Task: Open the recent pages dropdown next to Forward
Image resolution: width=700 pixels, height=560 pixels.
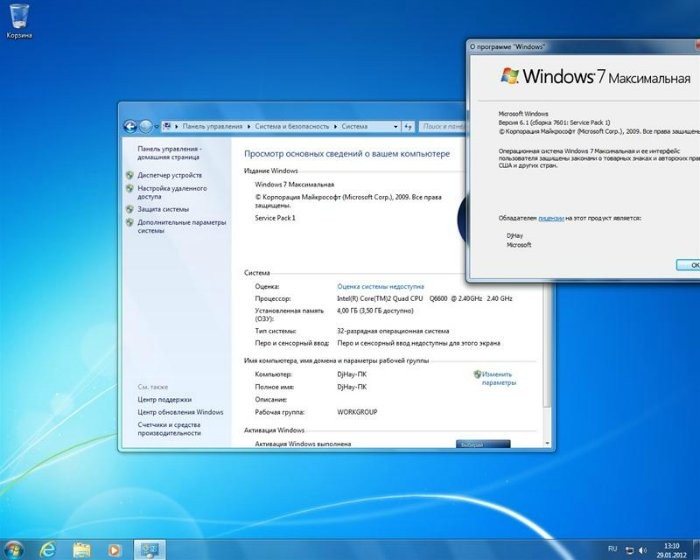Action: (156, 127)
